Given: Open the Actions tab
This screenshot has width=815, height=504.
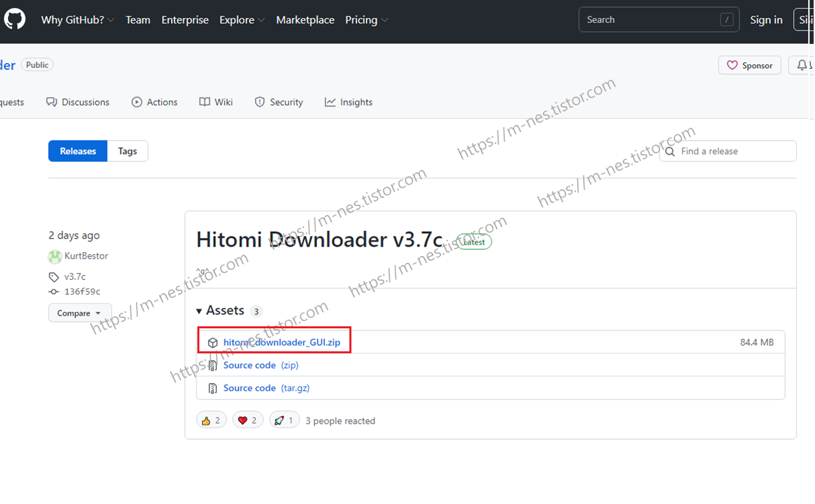Looking at the screenshot, I should 155,102.
